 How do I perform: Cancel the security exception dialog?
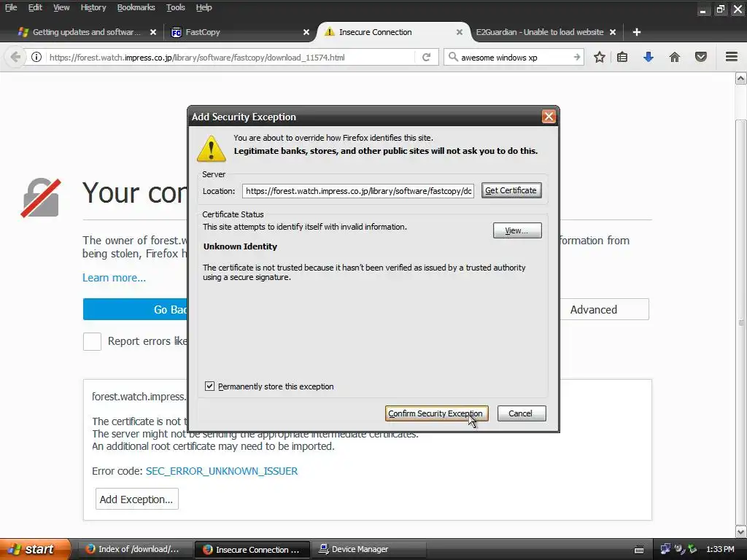point(521,413)
